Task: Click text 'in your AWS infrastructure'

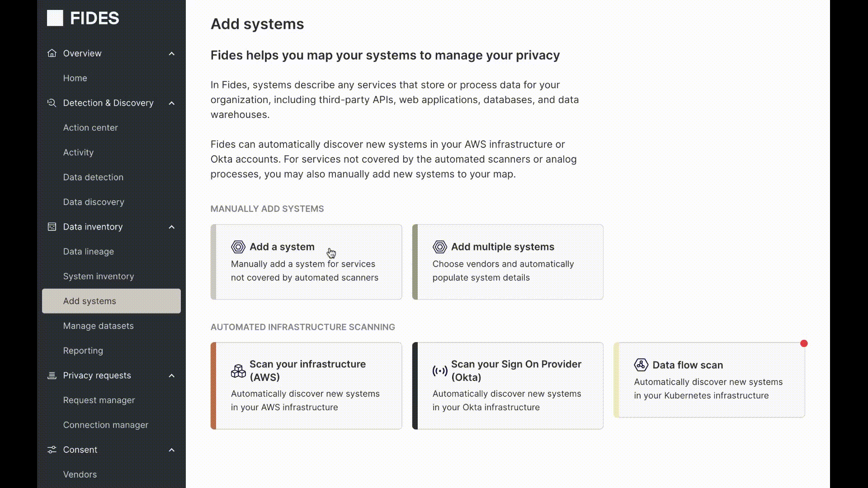Action: (x=284, y=407)
